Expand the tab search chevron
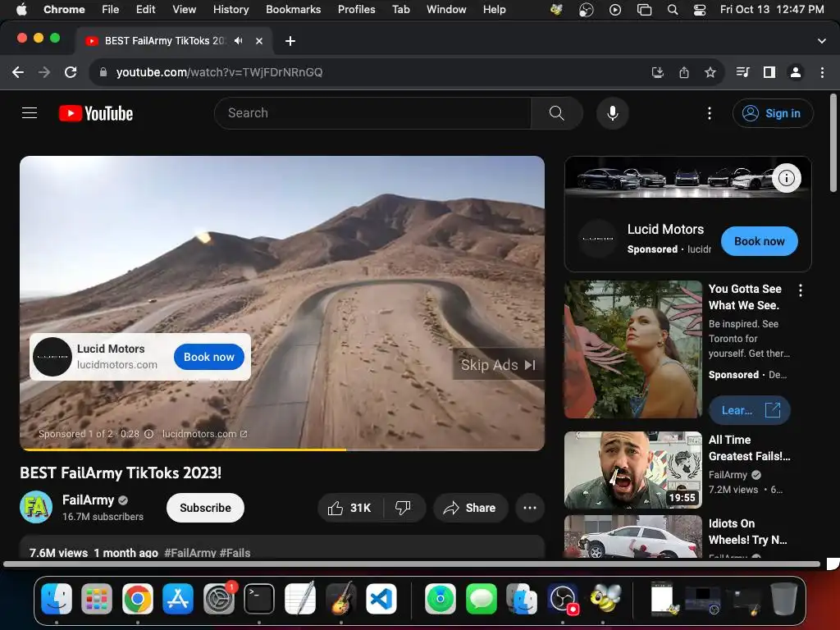The image size is (840, 630). click(821, 41)
